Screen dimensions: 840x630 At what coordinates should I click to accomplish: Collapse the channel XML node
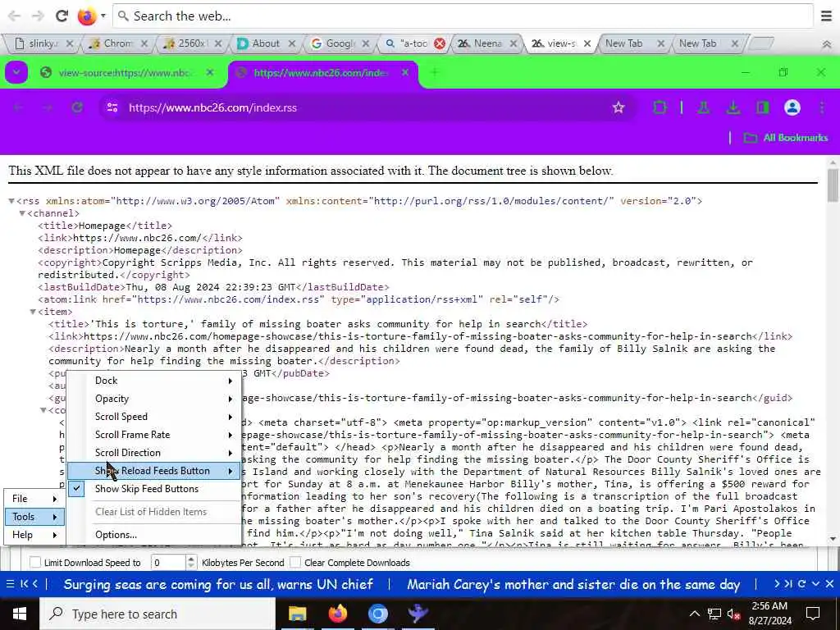(x=22, y=214)
